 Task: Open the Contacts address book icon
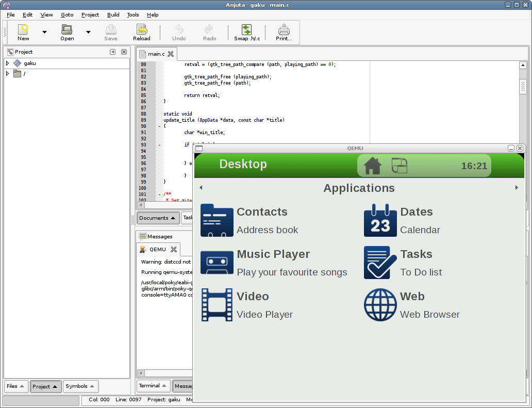click(x=217, y=220)
